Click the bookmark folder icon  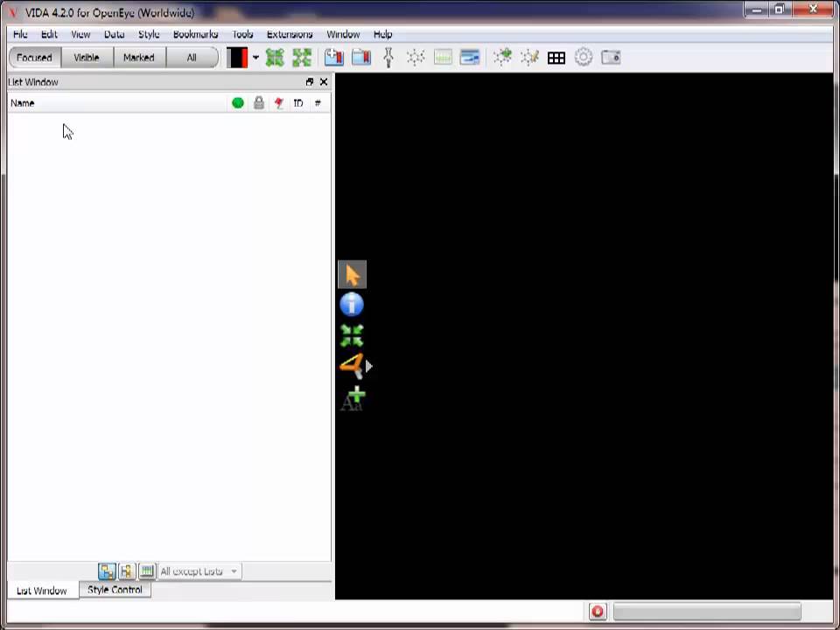point(361,58)
